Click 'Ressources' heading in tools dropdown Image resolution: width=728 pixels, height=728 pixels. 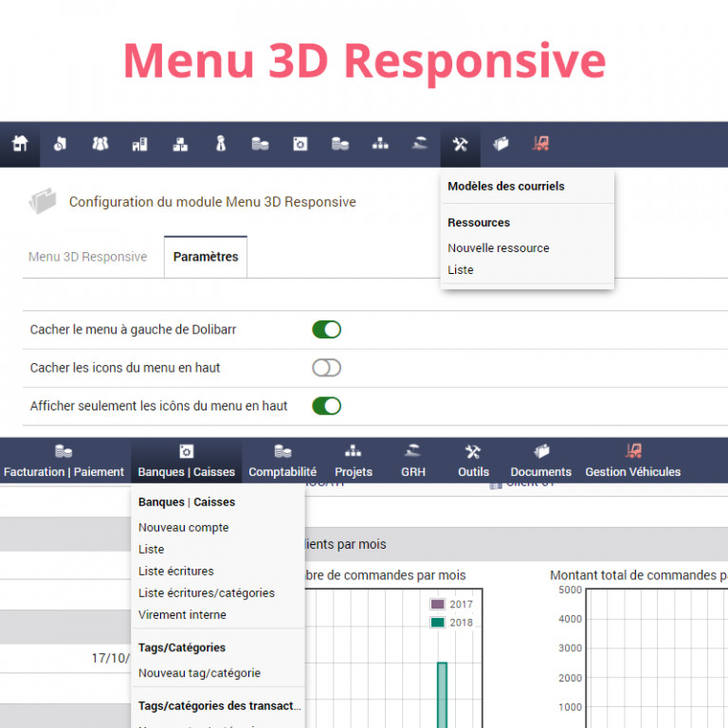point(479,223)
